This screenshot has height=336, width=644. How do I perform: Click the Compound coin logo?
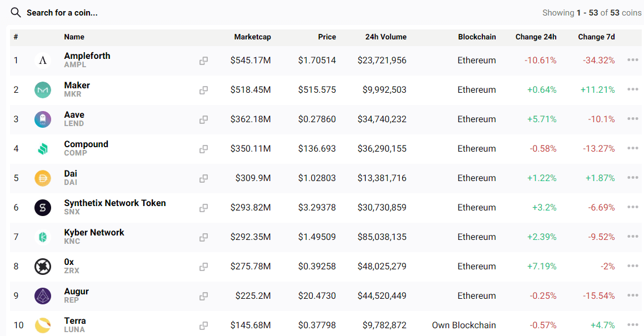pos(43,149)
